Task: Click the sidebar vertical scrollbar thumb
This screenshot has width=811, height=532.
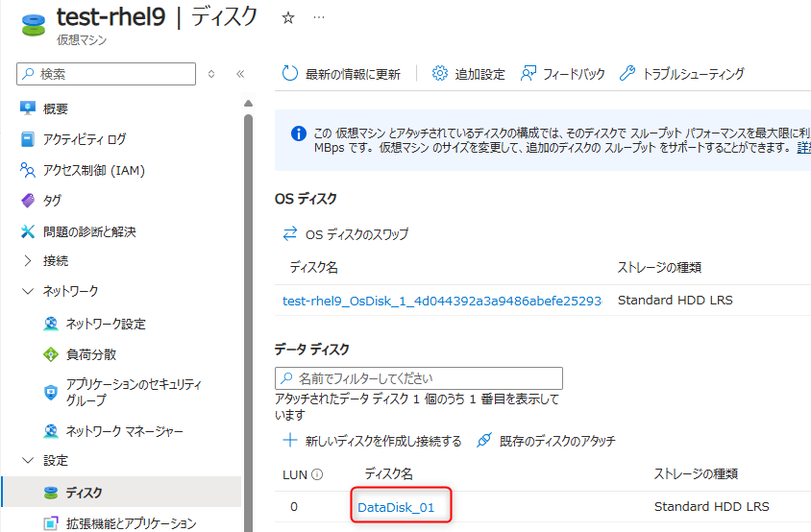Action: [x=248, y=321]
